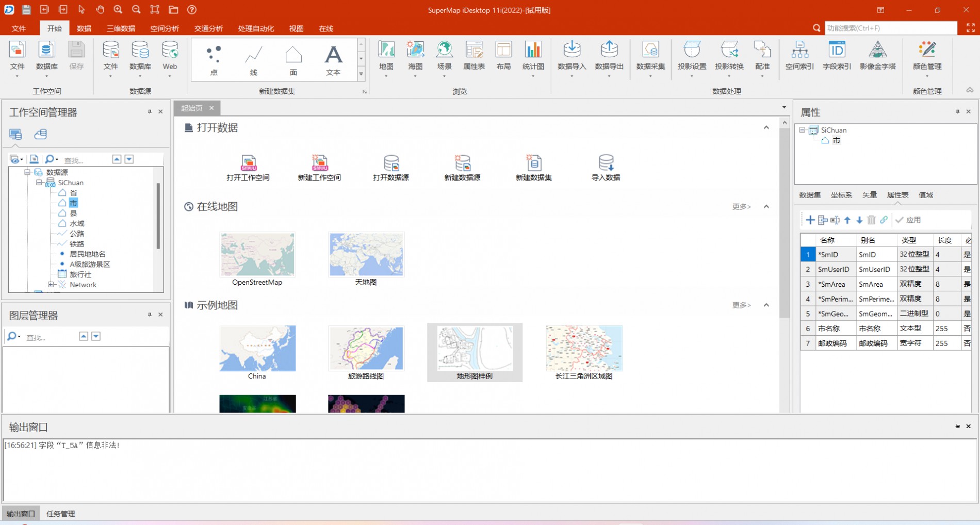Click the start page vertical scrollbar
The width and height of the screenshot is (980, 525).
pyautogui.click(x=785, y=222)
